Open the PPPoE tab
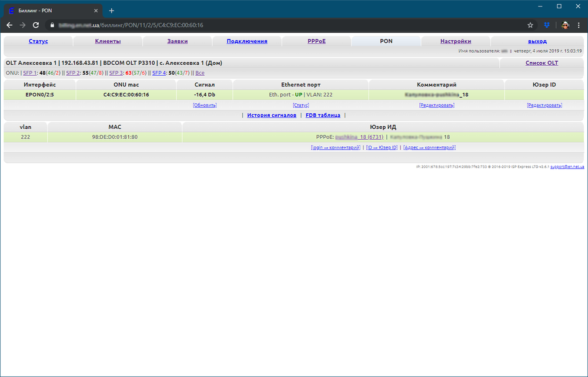The image size is (588, 377). (x=316, y=41)
